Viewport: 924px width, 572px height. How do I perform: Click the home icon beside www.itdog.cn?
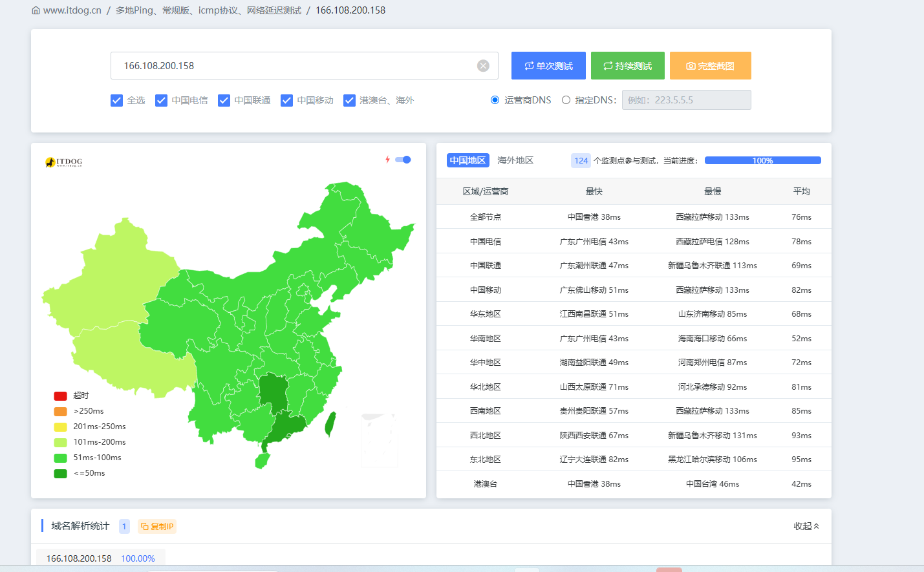coord(36,10)
